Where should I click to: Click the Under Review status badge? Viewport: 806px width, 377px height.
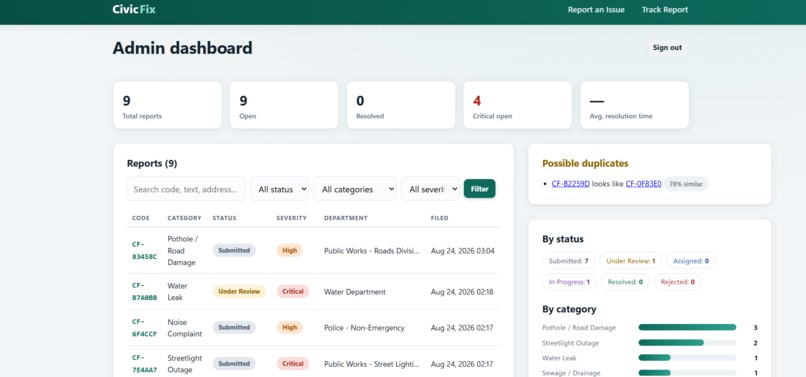click(239, 292)
